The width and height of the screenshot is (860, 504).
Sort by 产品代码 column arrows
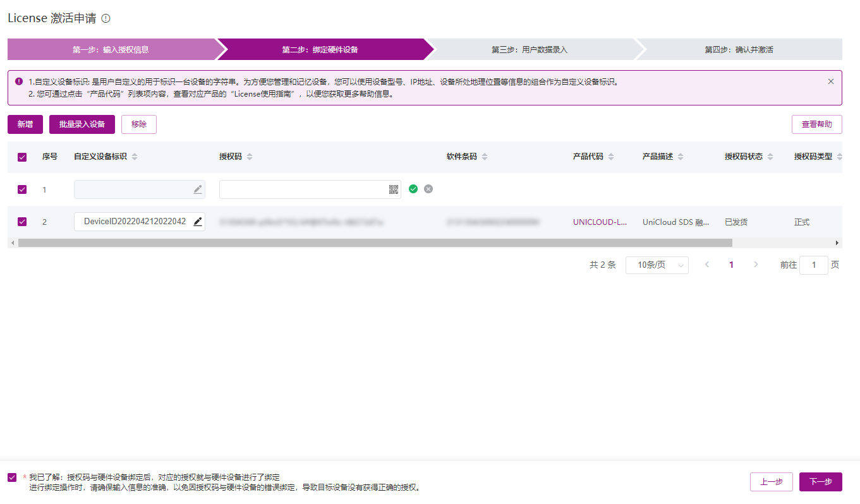(x=611, y=157)
